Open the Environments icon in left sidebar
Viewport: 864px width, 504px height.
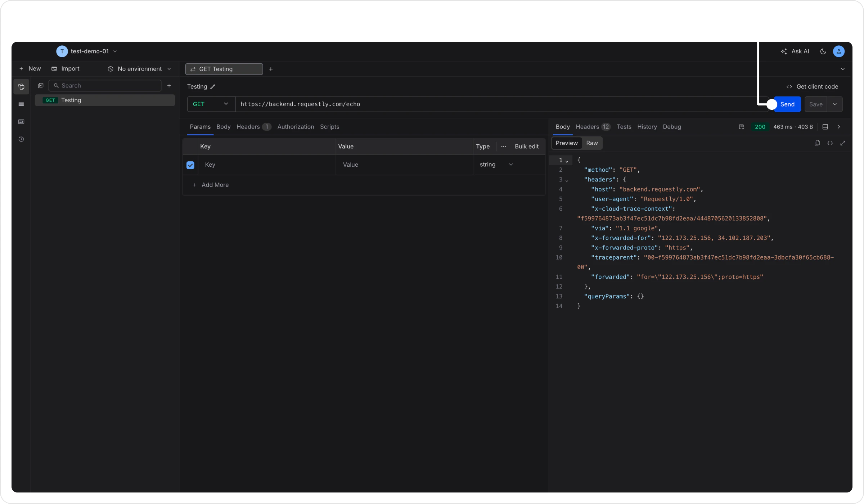[x=21, y=104]
